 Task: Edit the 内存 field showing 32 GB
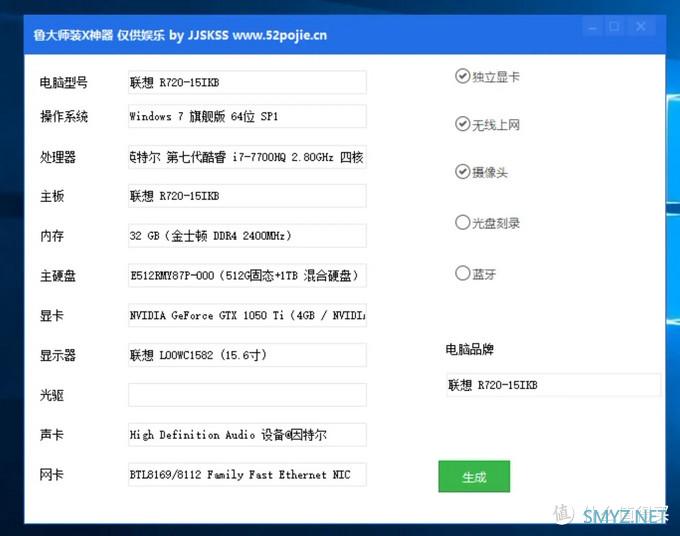pyautogui.click(x=247, y=236)
